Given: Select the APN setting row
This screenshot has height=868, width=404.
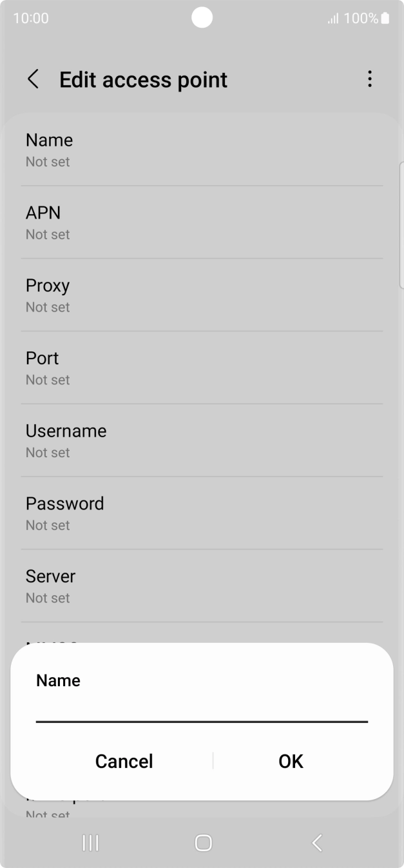Looking at the screenshot, I should (x=202, y=222).
